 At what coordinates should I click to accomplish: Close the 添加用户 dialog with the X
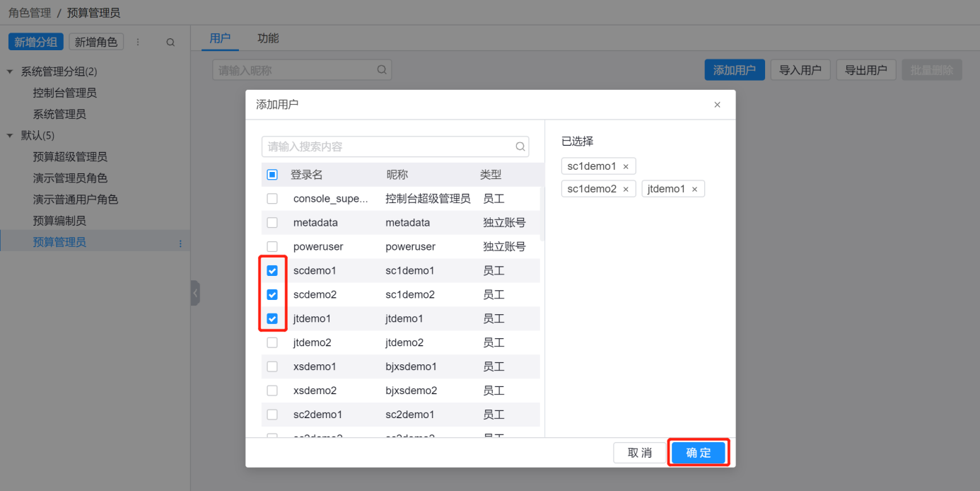717,105
